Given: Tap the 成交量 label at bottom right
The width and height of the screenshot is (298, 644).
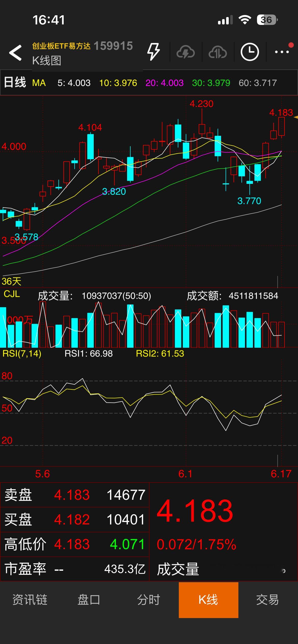Looking at the screenshot, I should [x=178, y=569].
